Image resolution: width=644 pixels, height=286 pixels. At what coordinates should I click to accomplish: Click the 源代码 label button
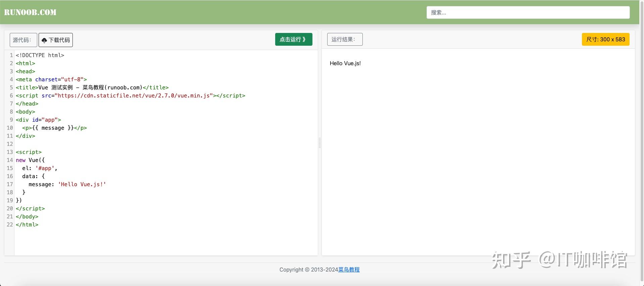(x=23, y=40)
